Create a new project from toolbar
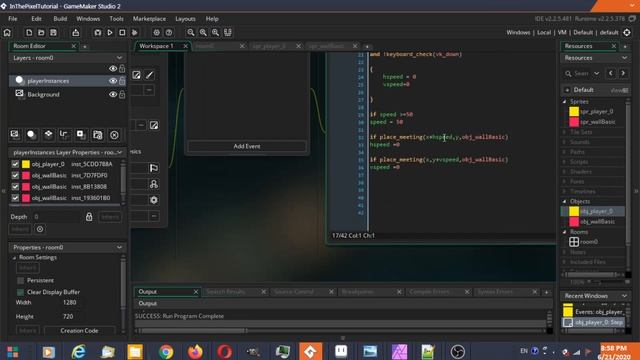The height and width of the screenshot is (360, 640). 29,33
